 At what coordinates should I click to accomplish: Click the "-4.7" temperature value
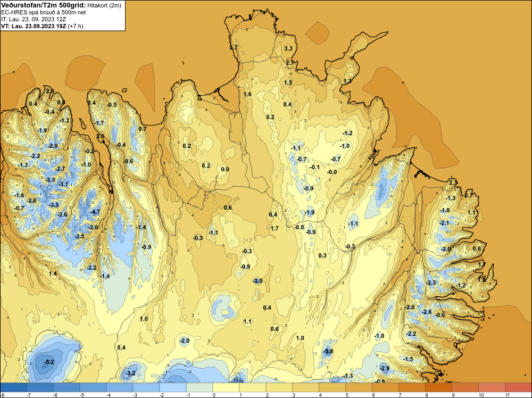click(95, 212)
